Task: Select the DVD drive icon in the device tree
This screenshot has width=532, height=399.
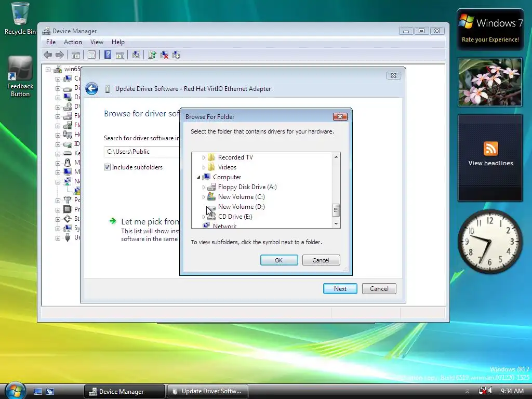Action: coord(68,106)
